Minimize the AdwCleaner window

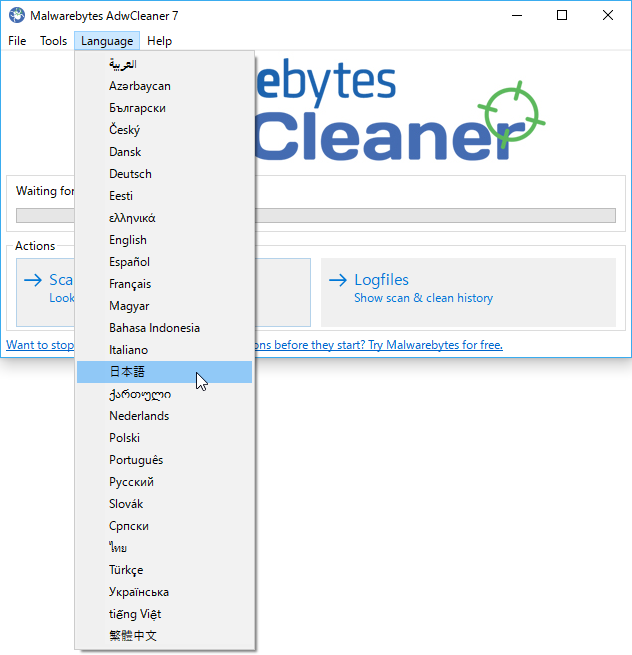(x=517, y=15)
